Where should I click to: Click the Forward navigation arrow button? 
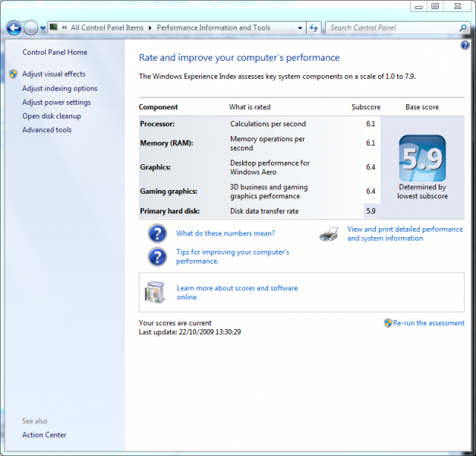[31, 28]
